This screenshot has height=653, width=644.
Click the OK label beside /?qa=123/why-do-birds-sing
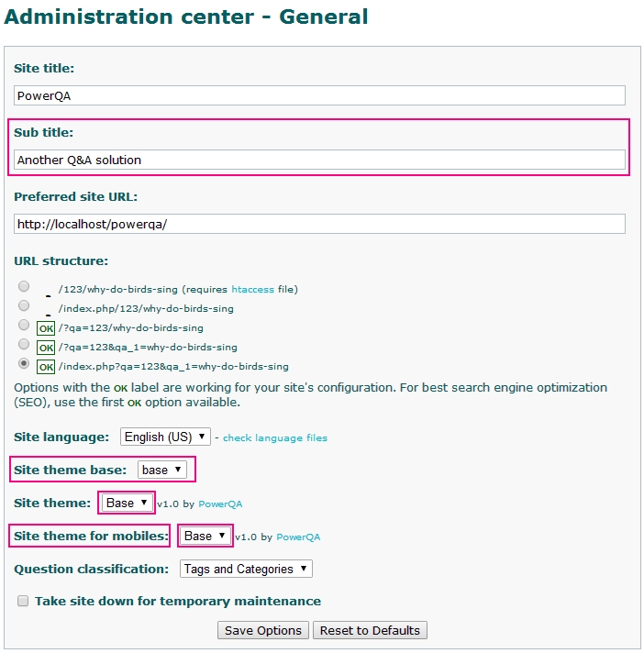[45, 328]
